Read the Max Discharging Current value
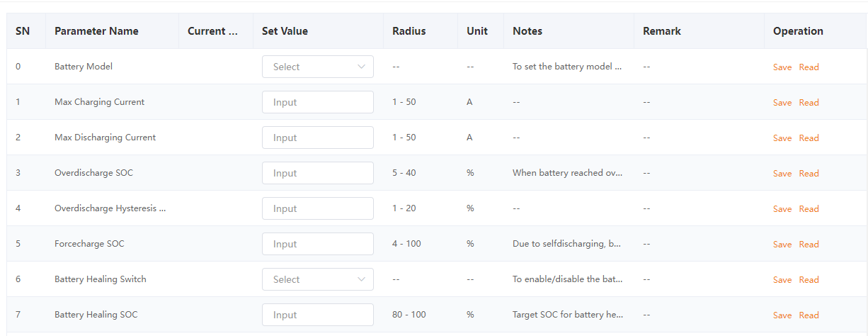Viewport: 868px width, 336px height. pyautogui.click(x=809, y=138)
